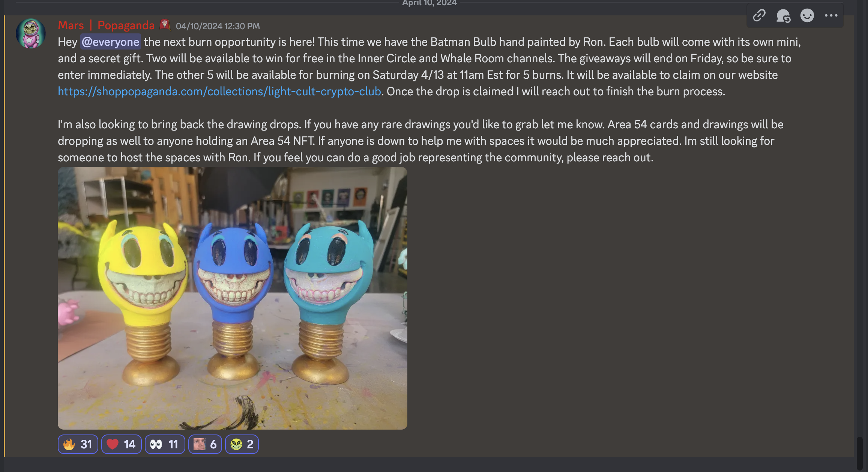The image size is (868, 472).
Task: Click the speech bubble with arrow icon
Action: click(783, 15)
